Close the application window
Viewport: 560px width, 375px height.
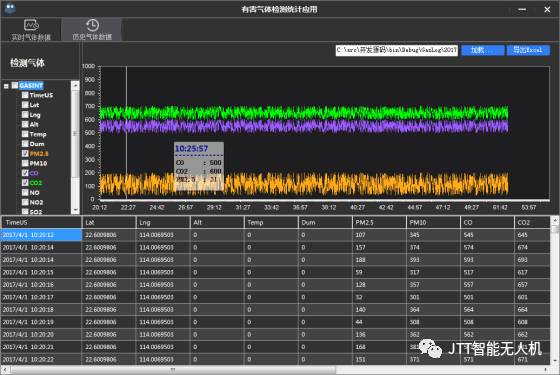coord(547,10)
